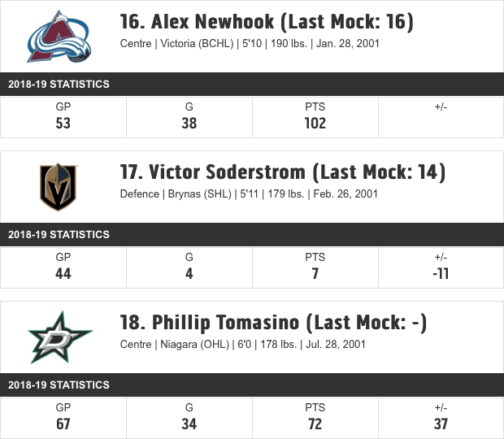Click Tomasino's Niagara (OHL) details line

(x=243, y=344)
